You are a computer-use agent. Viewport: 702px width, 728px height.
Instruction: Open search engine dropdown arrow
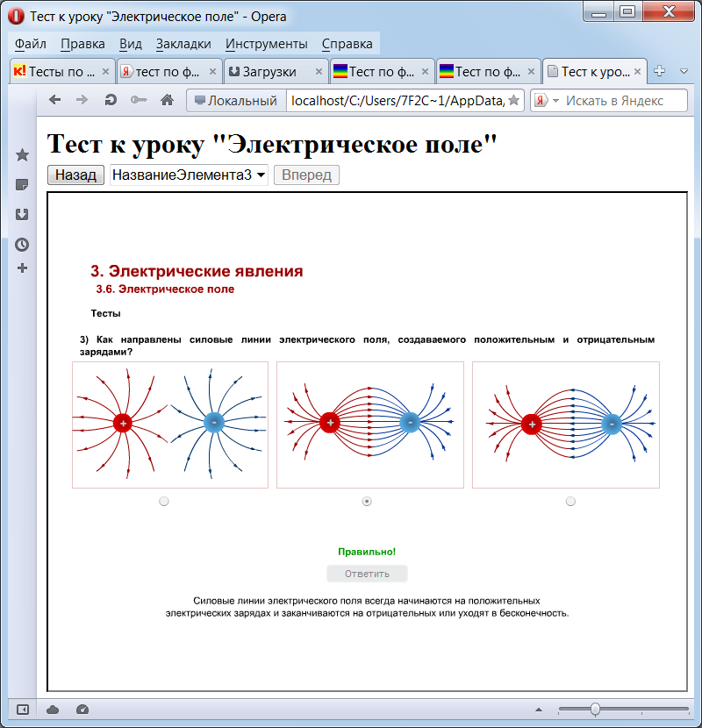(x=555, y=101)
